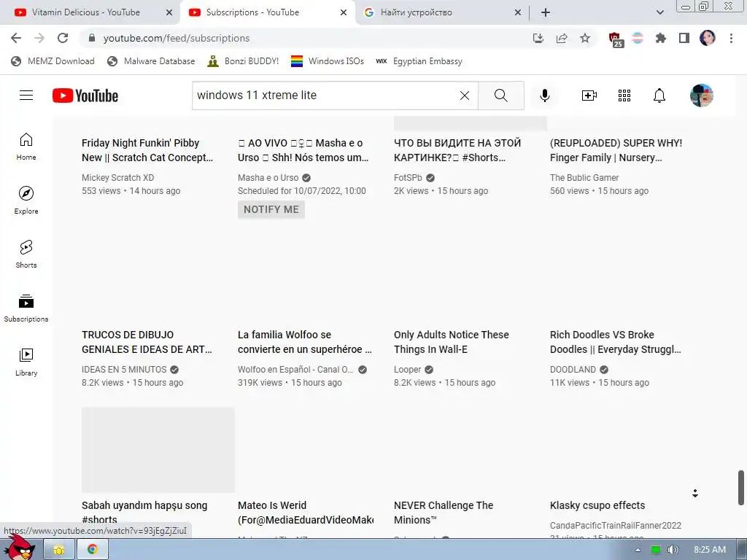Screen dimensions: 747x560
Task: Visit the DOODLAND channel name
Action: click(573, 370)
